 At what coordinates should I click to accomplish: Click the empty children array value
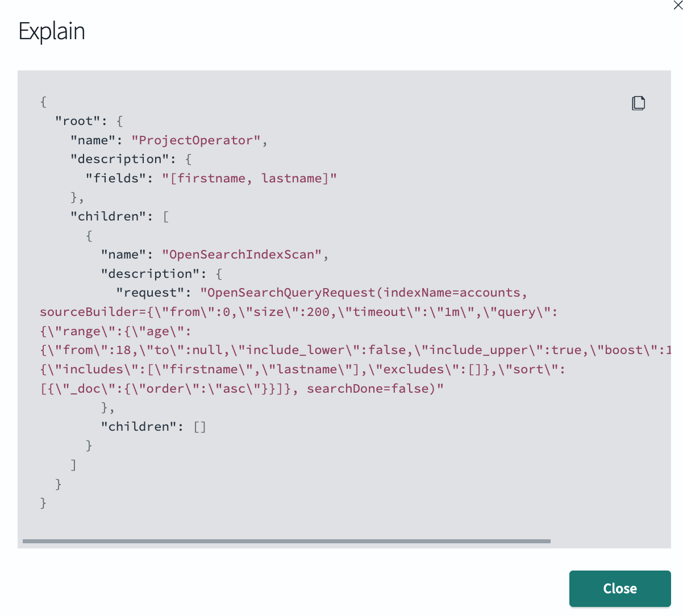click(x=199, y=426)
